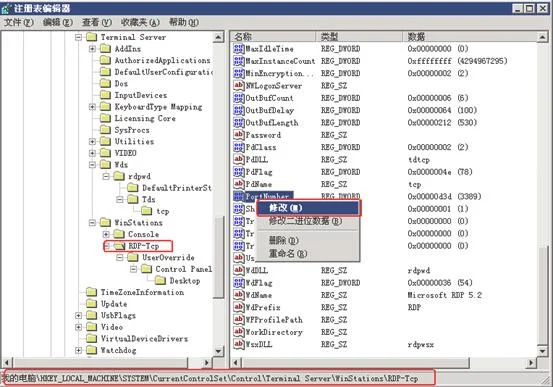
Task: Select the RDP-Tcp key in tree
Action: [144, 246]
